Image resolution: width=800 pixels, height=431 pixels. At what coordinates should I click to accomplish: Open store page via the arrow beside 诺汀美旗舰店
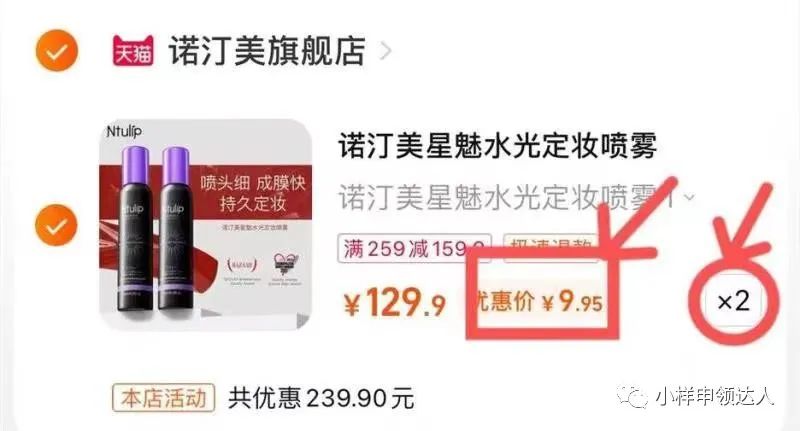[386, 51]
